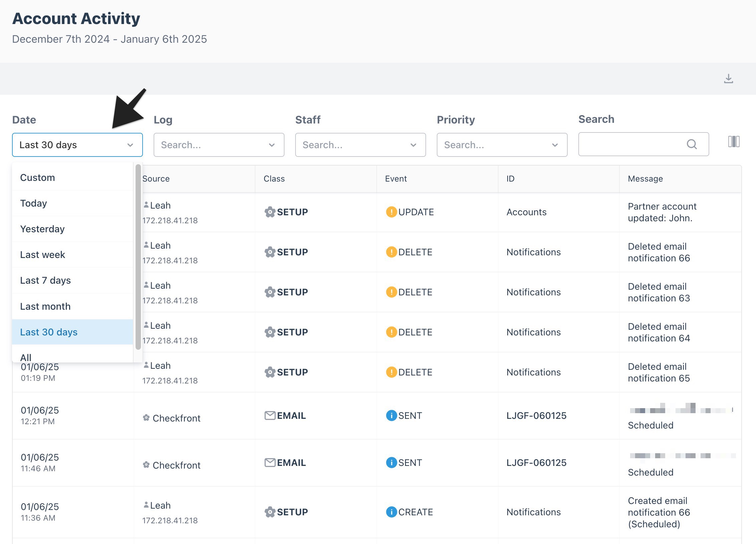This screenshot has height=544, width=756.
Task: Click the 01/06/25 12:21 PM timestamp
Action: click(x=40, y=416)
